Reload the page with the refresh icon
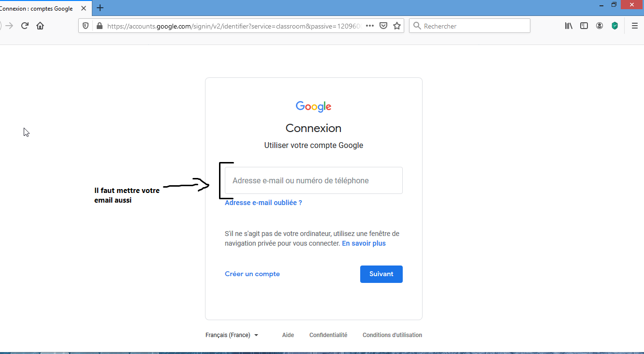The width and height of the screenshot is (644, 354). click(25, 26)
